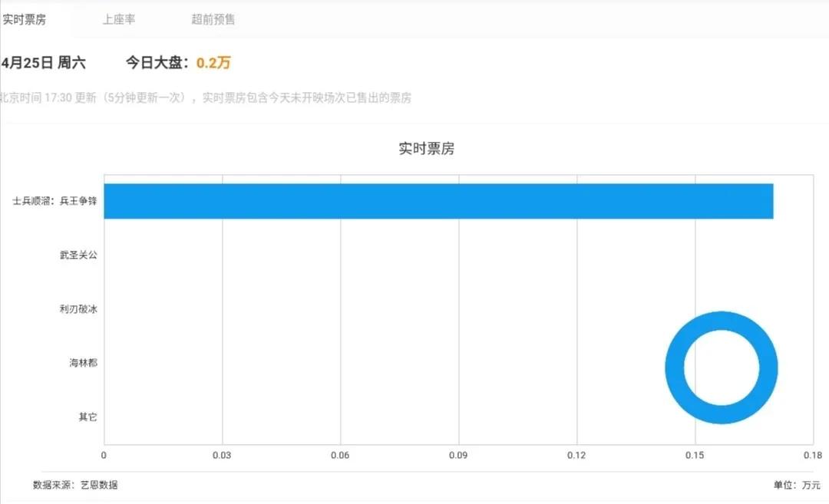Image resolution: width=829 pixels, height=504 pixels.
Task: Click the 武圣关公 movie label
Action: coord(78,255)
